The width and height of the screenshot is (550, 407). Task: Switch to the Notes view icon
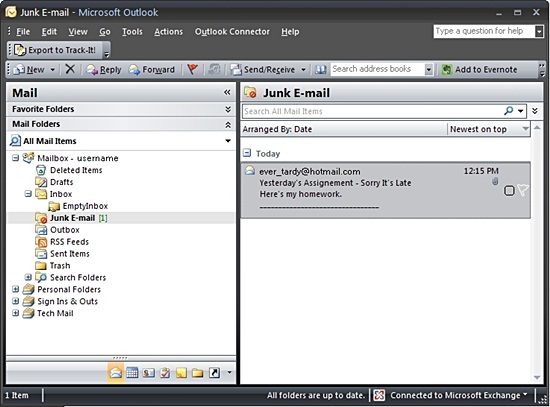(181, 373)
